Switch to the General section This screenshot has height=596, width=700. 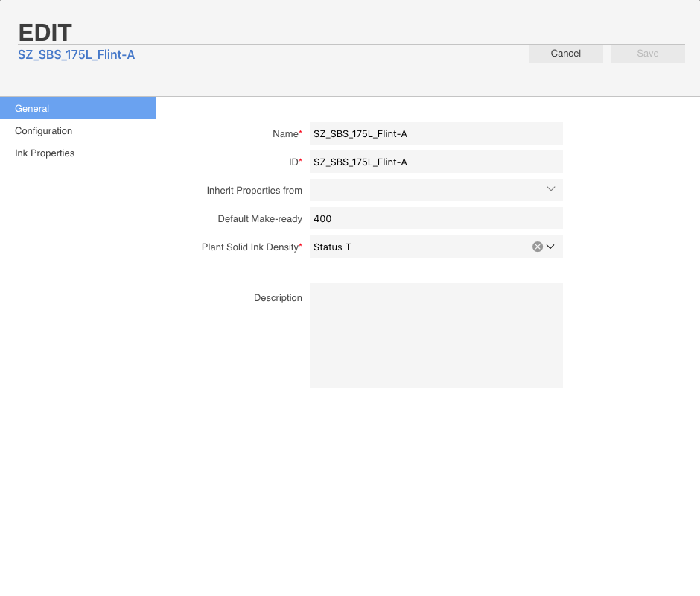(78, 108)
